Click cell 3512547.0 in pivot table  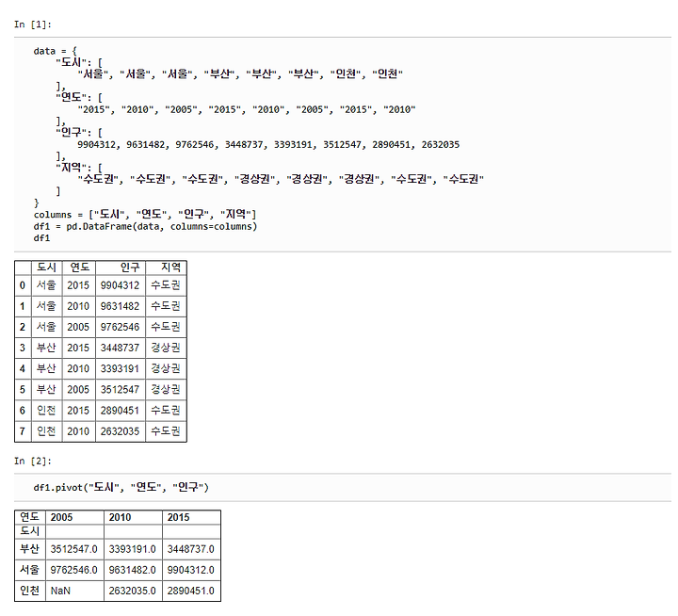[x=74, y=549]
